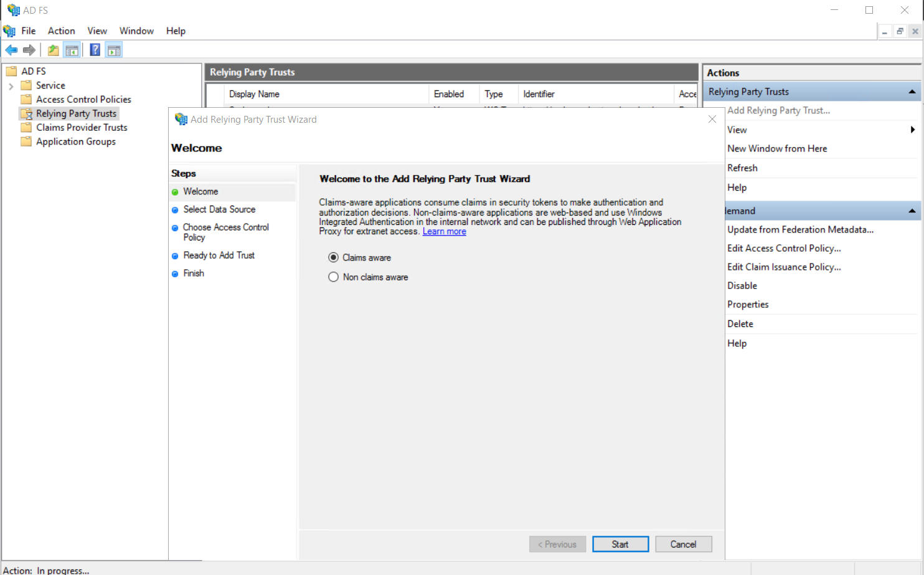Select Claims Provider Trusts tree item
This screenshot has width=924, height=575.
pyautogui.click(x=82, y=127)
